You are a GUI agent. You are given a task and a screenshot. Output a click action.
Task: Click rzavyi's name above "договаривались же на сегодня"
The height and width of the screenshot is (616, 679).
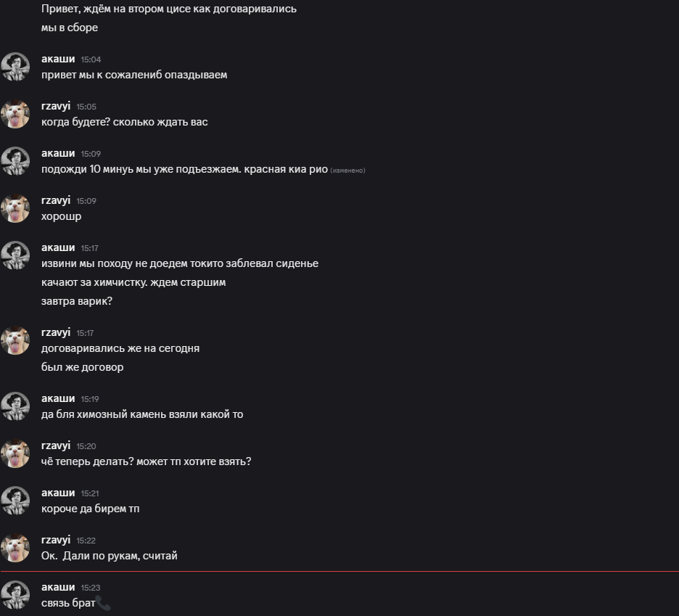click(56, 332)
